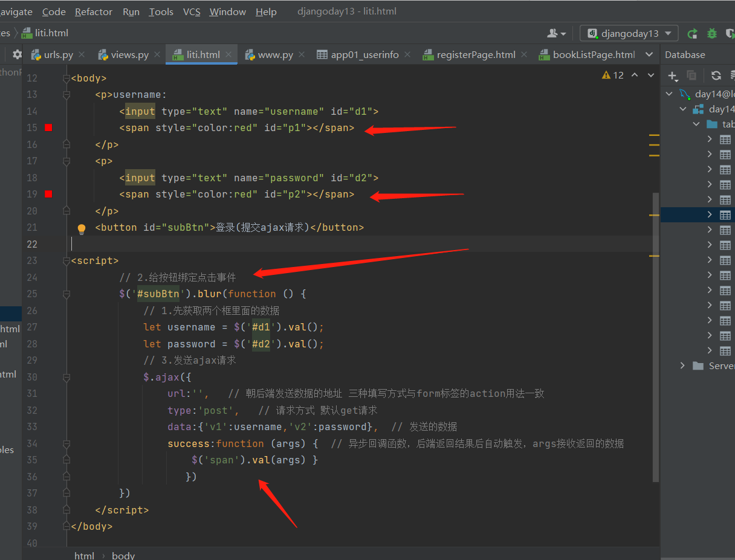Expand the highlighted table row in Database tree
Screen dimensions: 735x560
pos(710,214)
